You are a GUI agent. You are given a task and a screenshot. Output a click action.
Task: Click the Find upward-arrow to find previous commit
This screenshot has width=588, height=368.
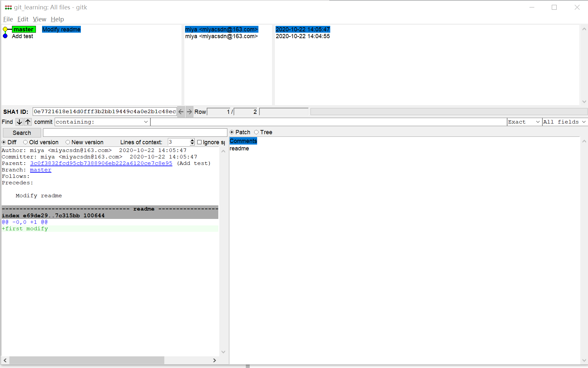(27, 122)
